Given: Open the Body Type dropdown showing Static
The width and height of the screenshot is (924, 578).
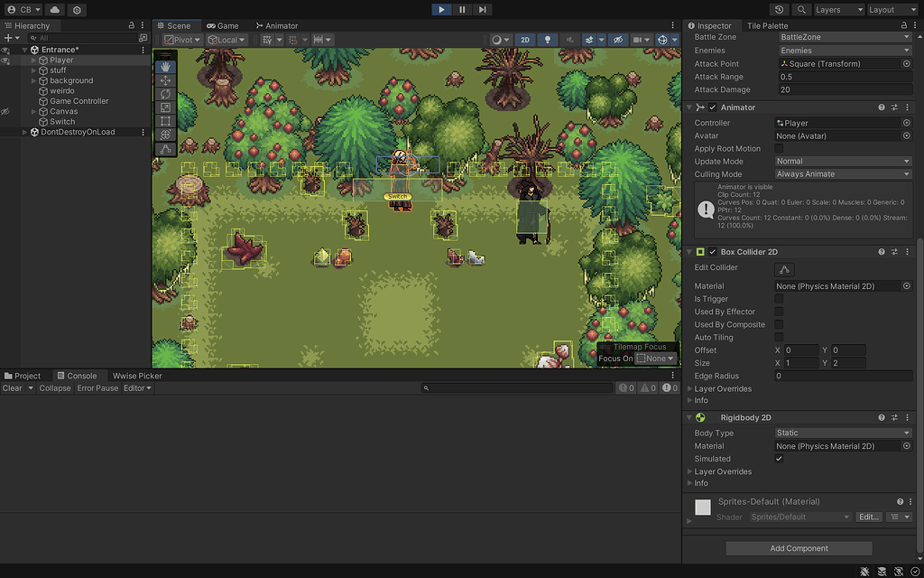Looking at the screenshot, I should [844, 433].
